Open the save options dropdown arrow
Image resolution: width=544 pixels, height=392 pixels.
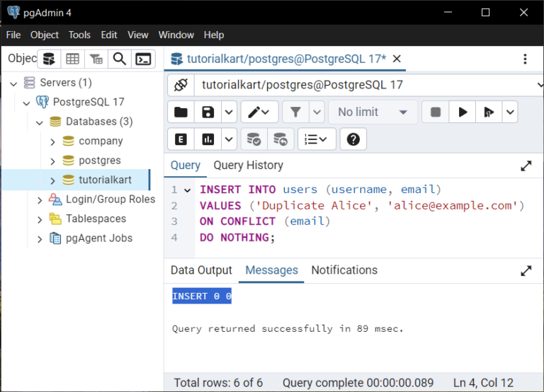[x=229, y=112]
